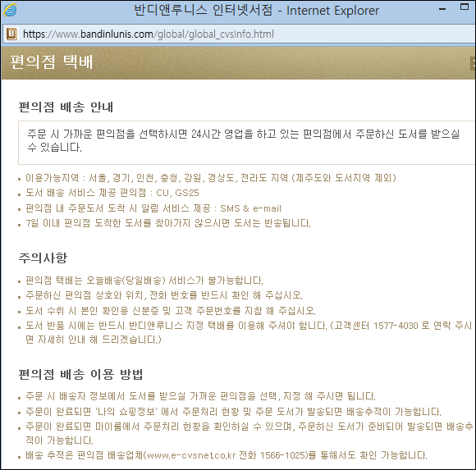The image size is (476, 470).
Task: Click the 편의점 배송 안내 heading
Action: (x=66, y=107)
